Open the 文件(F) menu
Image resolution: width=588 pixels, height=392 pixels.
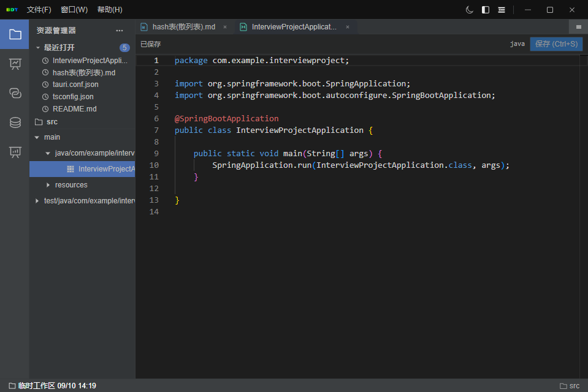[39, 10]
